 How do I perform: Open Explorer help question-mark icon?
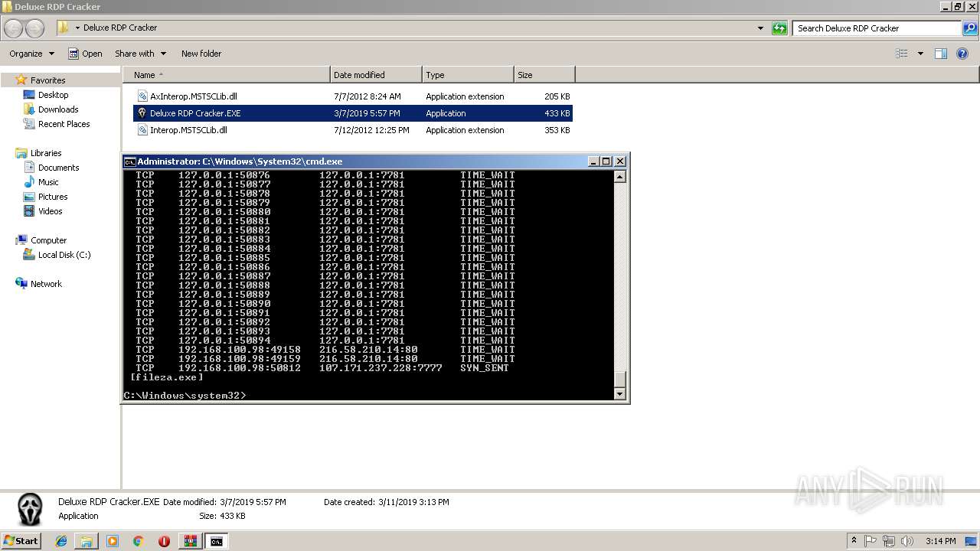[964, 54]
